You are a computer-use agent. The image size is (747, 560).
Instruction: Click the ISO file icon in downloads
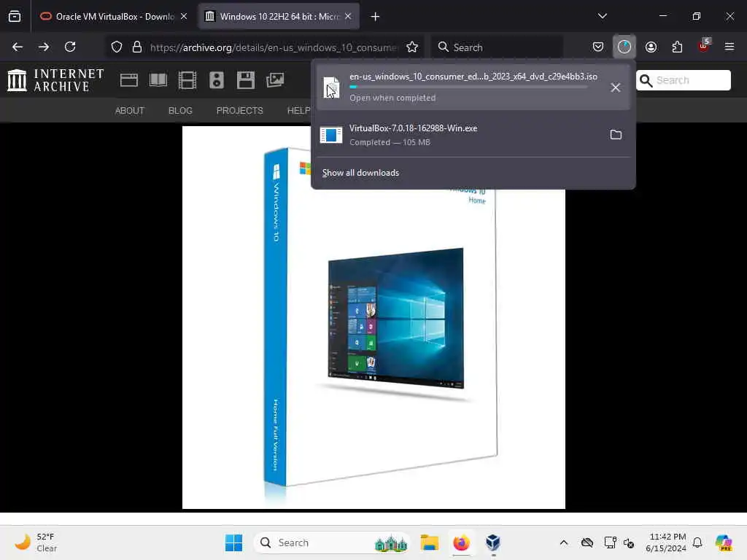332,87
